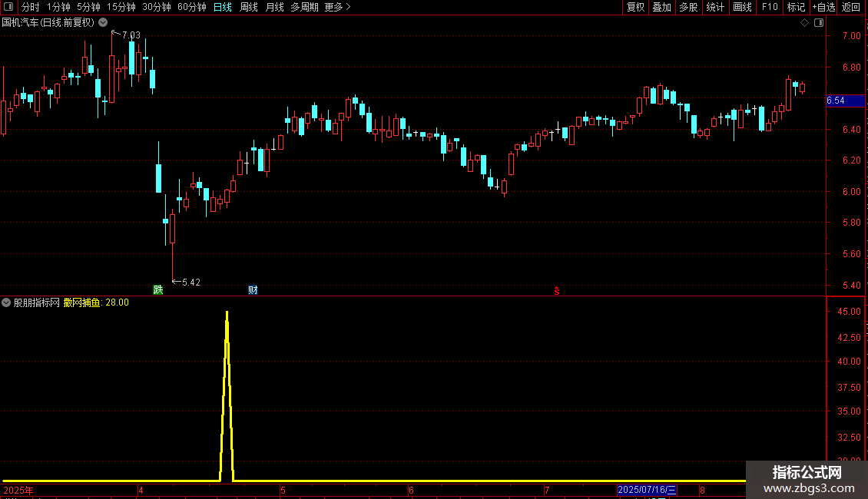Image resolution: width=868 pixels, height=499 pixels.
Task: Select the 60分钟 period tab
Action: point(192,7)
